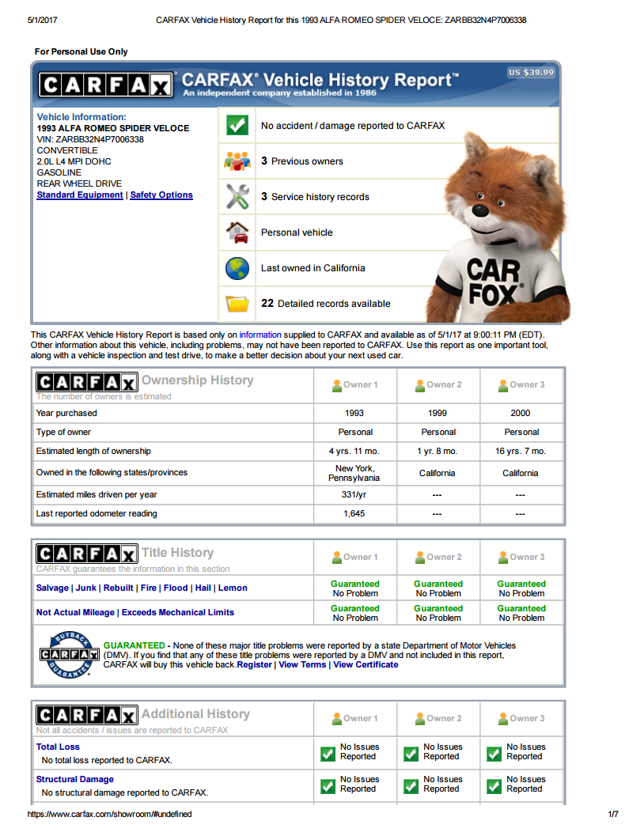644x832 pixels.
Task: Click the wrench service history icon
Action: click(237, 196)
